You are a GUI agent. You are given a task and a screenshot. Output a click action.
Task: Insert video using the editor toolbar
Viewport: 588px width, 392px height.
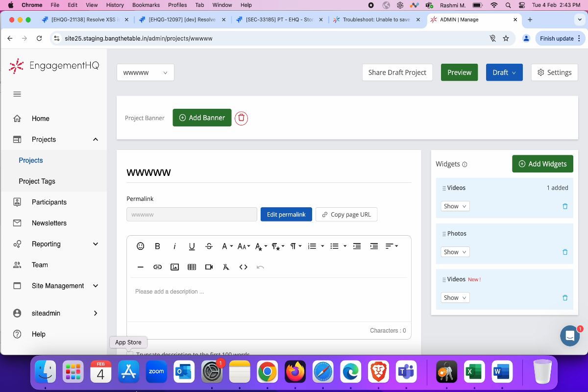[x=209, y=267]
